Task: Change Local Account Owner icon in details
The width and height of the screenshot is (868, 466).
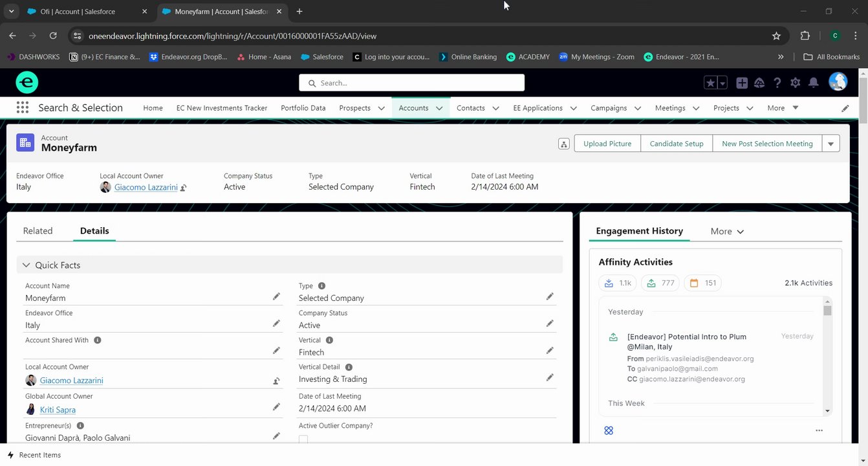Action: pos(276,381)
